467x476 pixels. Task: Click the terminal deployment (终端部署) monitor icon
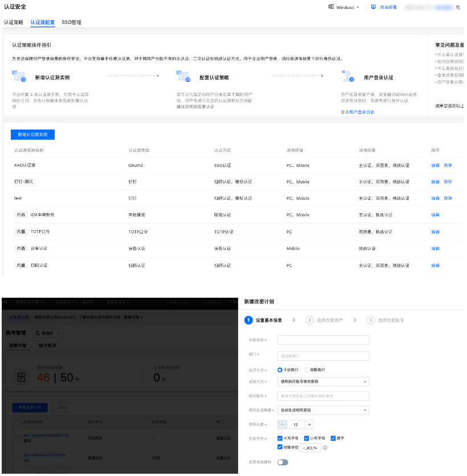(x=374, y=7)
